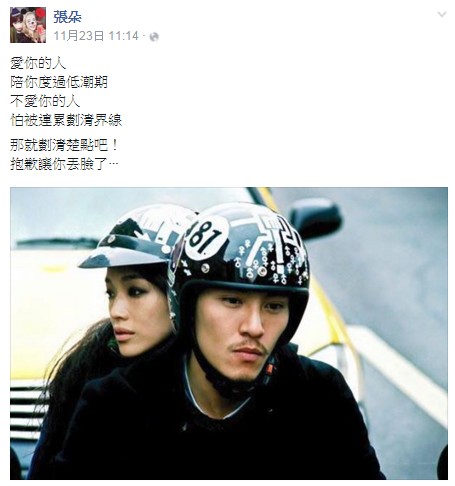
Task: Click the 81 sticker on the helmet
Action: click(207, 237)
